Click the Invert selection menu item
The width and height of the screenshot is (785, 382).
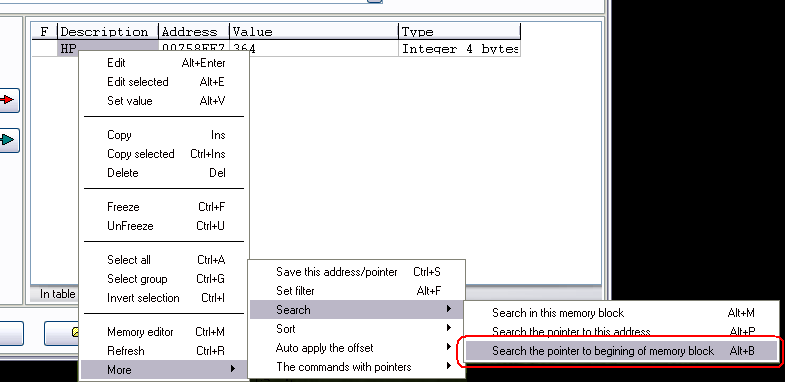pos(164,298)
